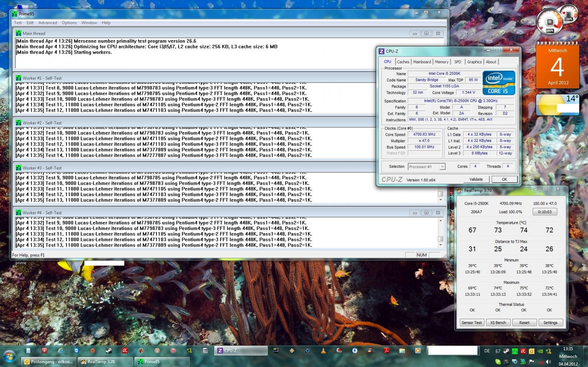
Task: Open the Action Center flag tray icon
Action: [x=532, y=362]
